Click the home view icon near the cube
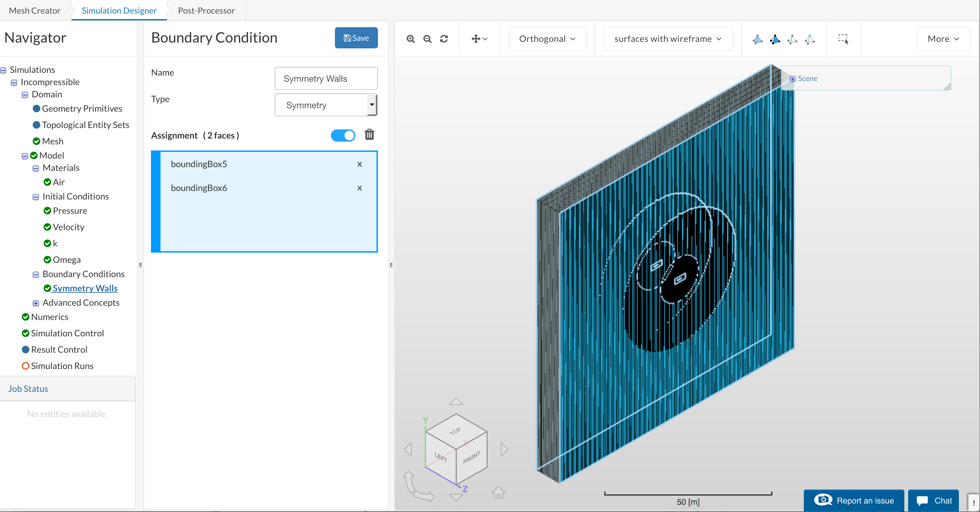The height and width of the screenshot is (512, 980). coord(498,493)
